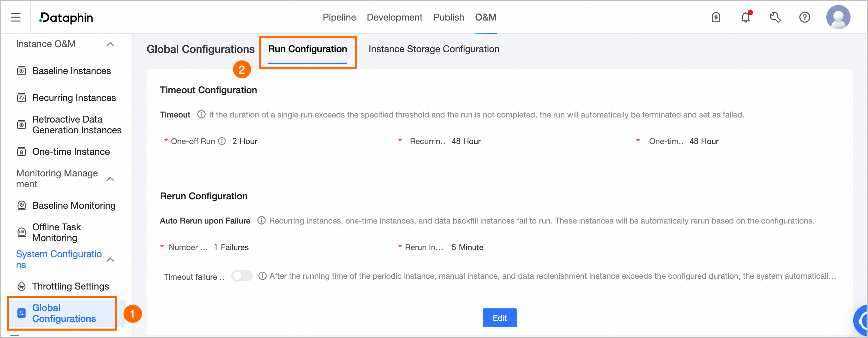Click the '2 Hour' One-off Run value

click(245, 141)
